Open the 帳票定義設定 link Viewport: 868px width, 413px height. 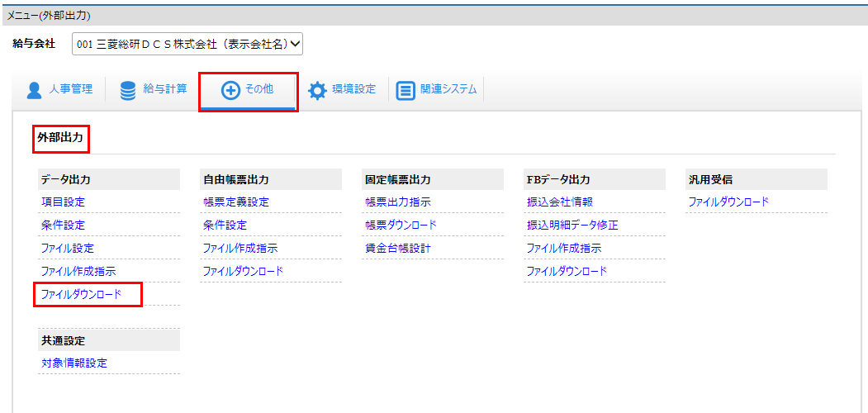point(236,202)
